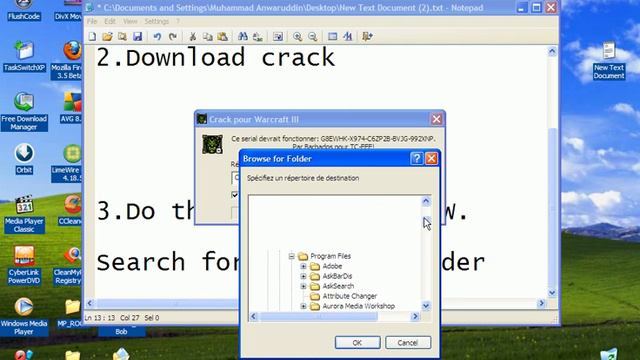Screen dimensions: 640x360
Task: Open the File menu in Notepad
Action: (92, 21)
